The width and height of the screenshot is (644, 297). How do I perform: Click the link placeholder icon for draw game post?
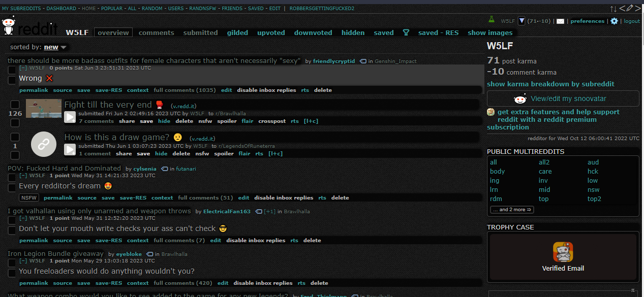44,144
